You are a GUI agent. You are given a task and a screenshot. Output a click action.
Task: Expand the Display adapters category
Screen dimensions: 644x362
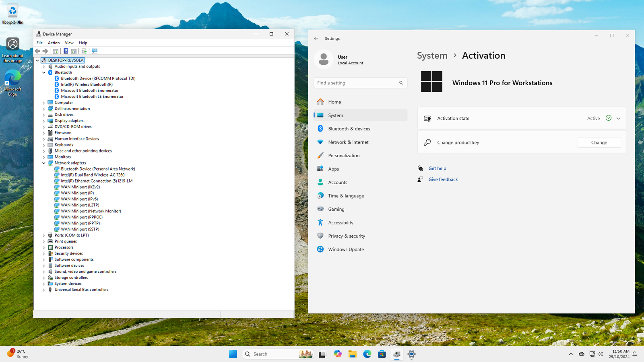coord(44,121)
